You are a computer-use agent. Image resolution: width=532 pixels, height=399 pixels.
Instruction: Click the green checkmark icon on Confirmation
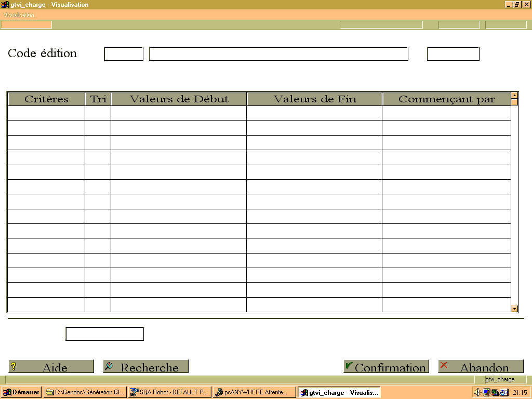349,365
